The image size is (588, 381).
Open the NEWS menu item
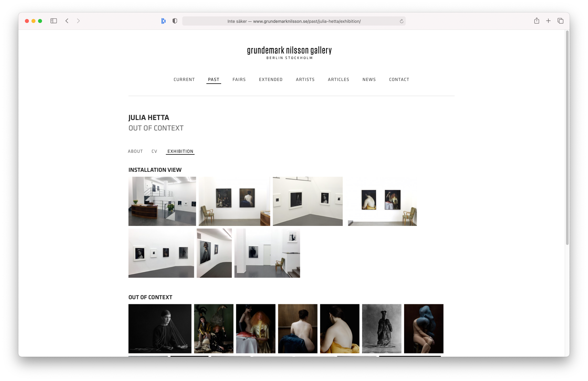pyautogui.click(x=369, y=80)
